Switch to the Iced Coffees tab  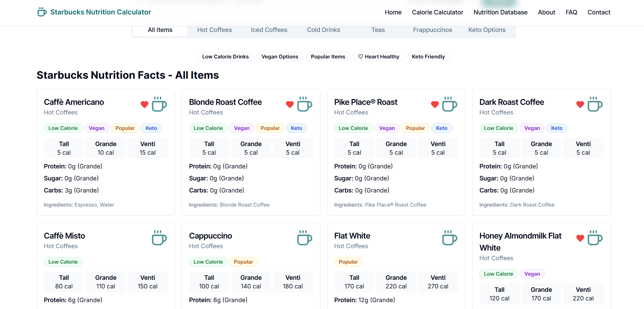pos(269,30)
